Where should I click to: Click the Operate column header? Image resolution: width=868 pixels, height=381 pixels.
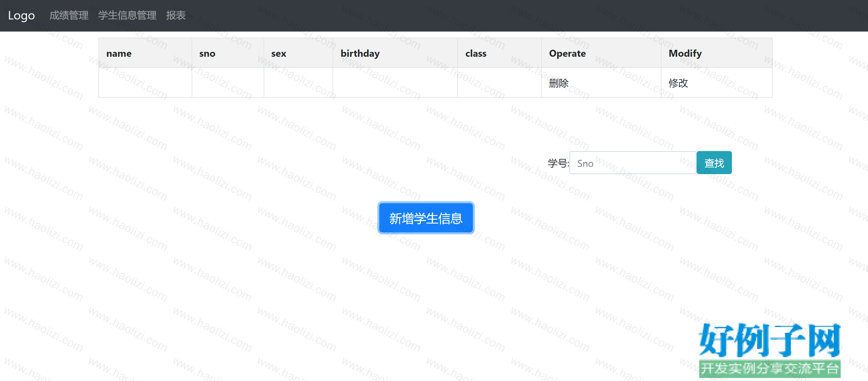click(601, 53)
